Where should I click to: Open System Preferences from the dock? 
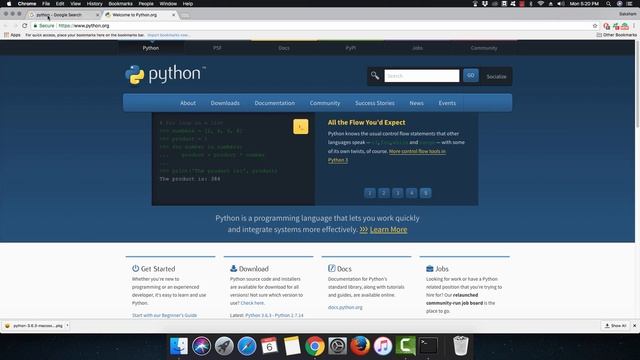338,346
